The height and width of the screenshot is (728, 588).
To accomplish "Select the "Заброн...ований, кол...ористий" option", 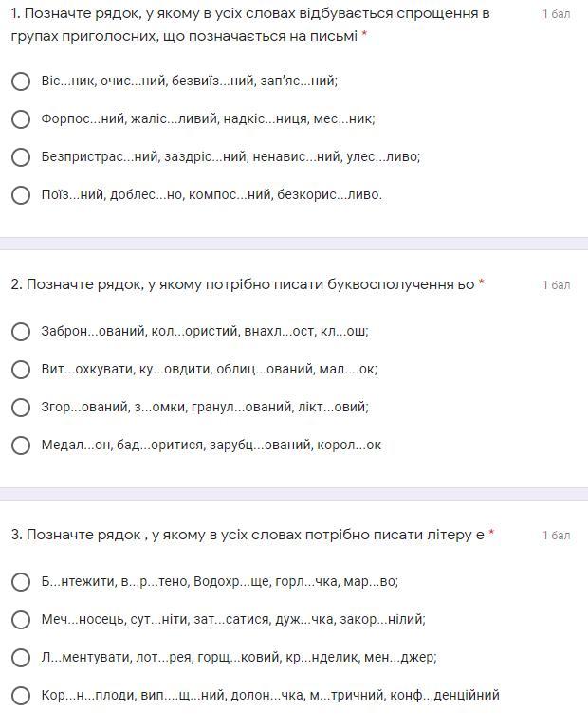I will click(x=21, y=332).
